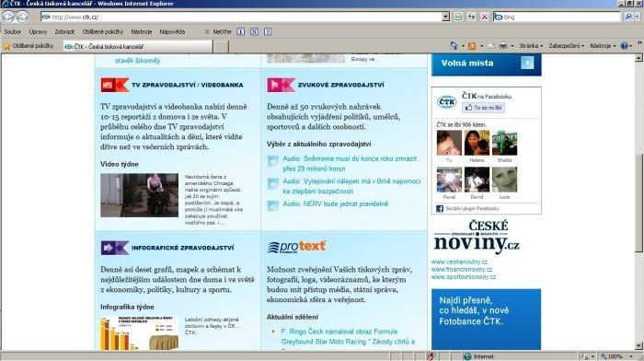Expand the Print button dropdown arrow
644x361 pixels.
point(512,46)
